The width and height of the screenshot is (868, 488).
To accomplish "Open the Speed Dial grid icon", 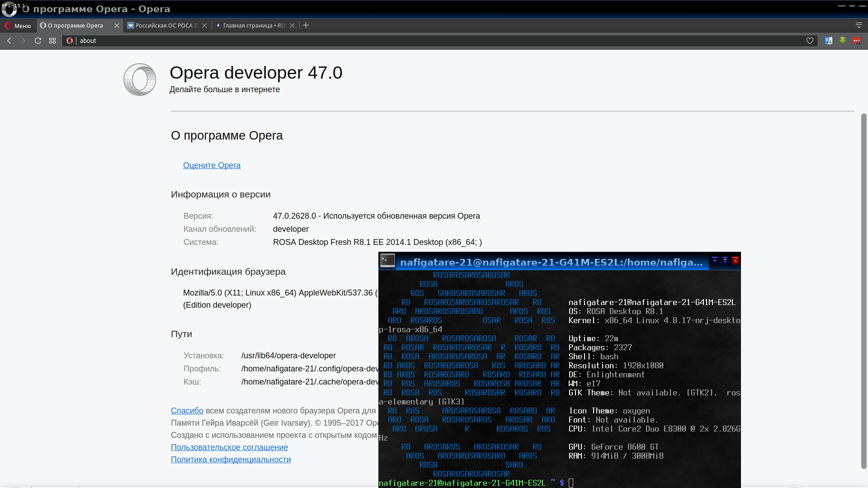I will (x=52, y=41).
